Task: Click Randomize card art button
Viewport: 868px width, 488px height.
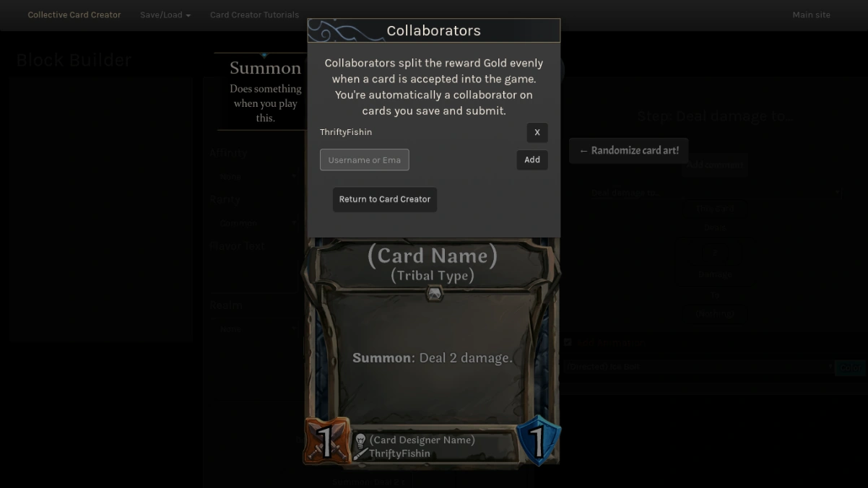Action: click(x=629, y=151)
